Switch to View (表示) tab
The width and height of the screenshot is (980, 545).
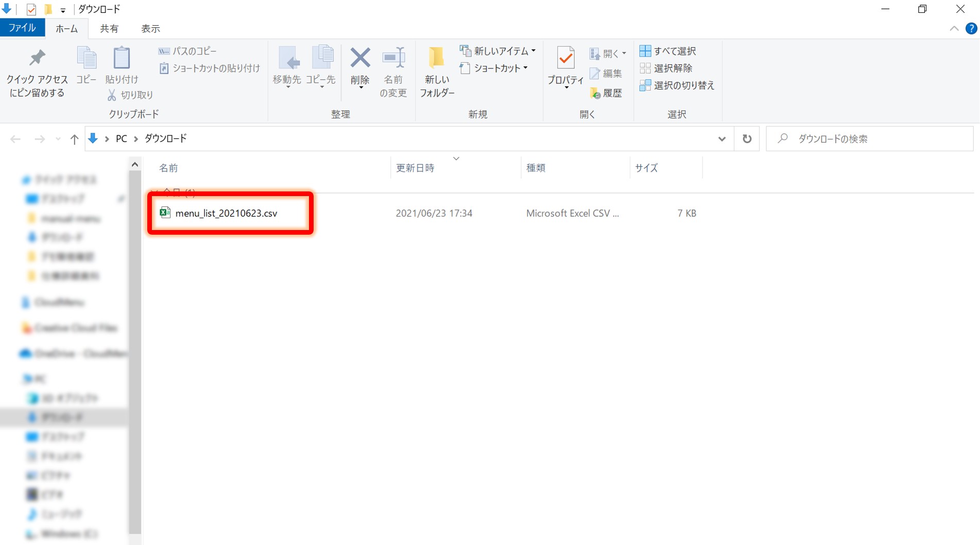tap(150, 29)
